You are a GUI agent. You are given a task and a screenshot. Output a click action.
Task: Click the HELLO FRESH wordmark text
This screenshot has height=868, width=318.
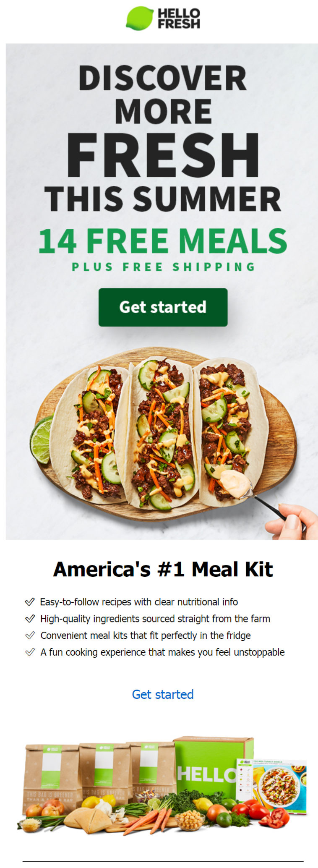pos(179,19)
